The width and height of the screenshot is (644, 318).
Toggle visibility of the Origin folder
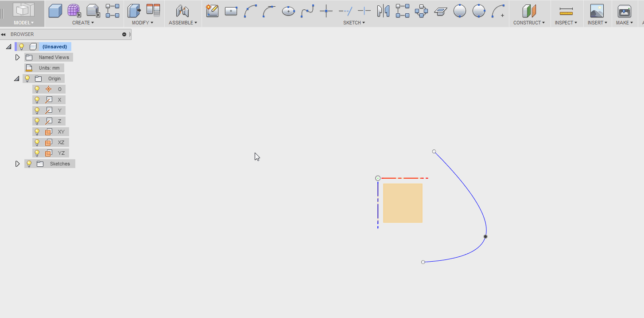point(27,78)
